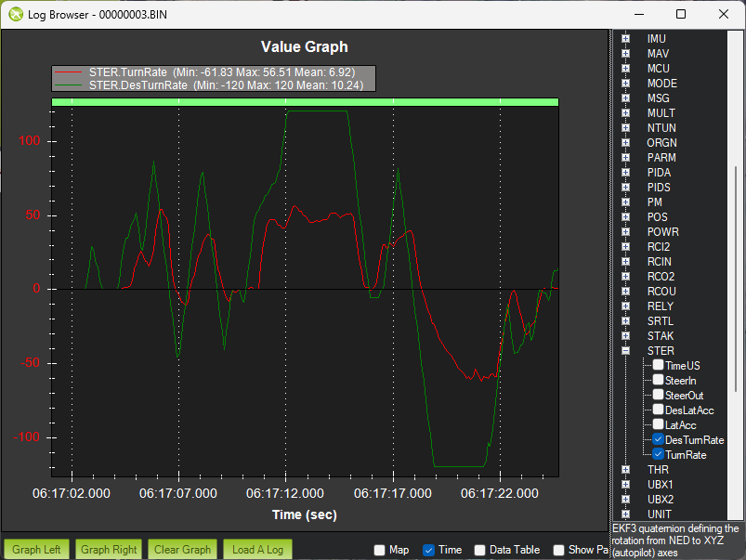The width and height of the screenshot is (746, 560).
Task: Expand the NTUN tree node
Action: tap(625, 128)
